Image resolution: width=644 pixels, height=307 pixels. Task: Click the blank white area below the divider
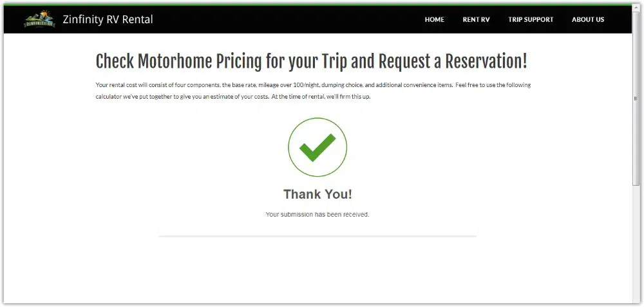pos(317,271)
